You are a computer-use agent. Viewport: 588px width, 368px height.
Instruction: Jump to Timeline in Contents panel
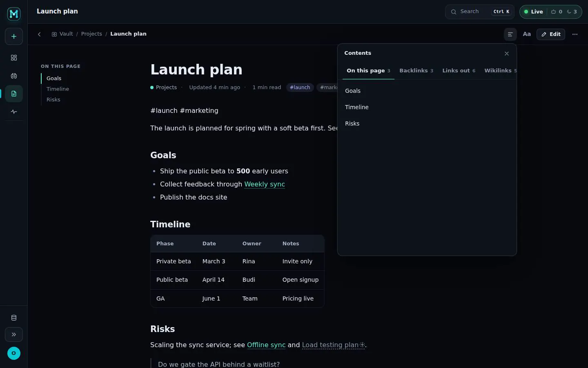point(427,107)
